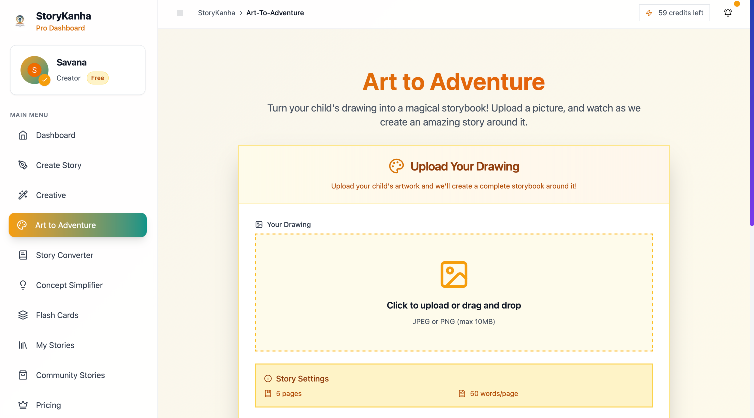This screenshot has width=754, height=418.
Task: Select the Art to Adventure menu item
Action: (x=78, y=225)
